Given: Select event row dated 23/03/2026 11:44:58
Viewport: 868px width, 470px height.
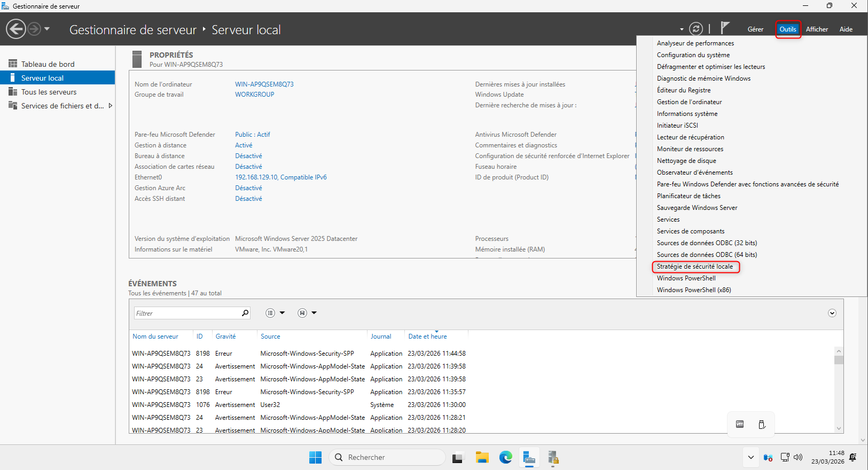Looking at the screenshot, I should (299, 354).
